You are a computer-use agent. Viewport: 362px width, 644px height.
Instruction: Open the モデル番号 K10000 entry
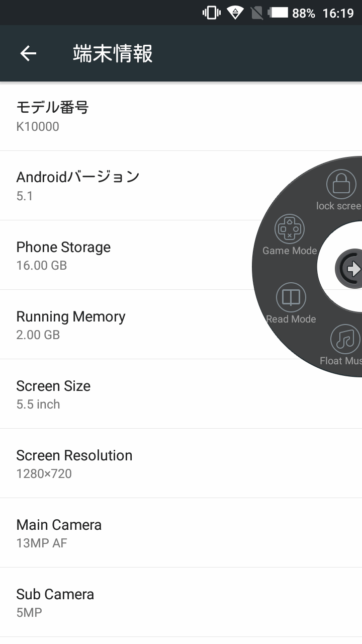(126, 116)
